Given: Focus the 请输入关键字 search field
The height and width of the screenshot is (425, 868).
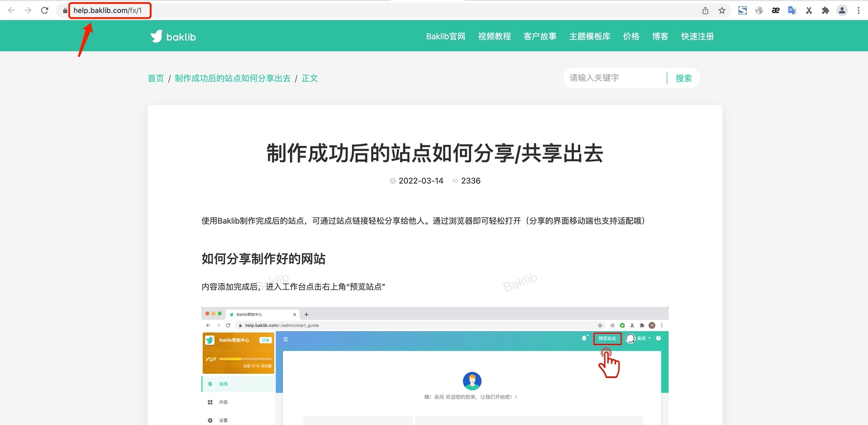Looking at the screenshot, I should [x=615, y=78].
